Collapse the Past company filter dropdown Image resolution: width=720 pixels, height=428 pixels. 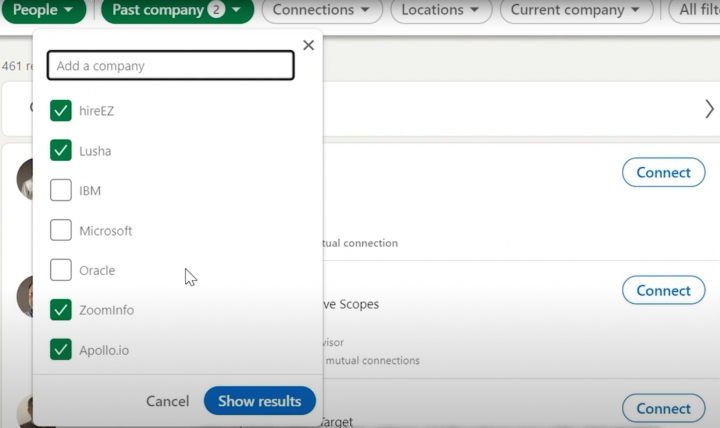tap(177, 10)
